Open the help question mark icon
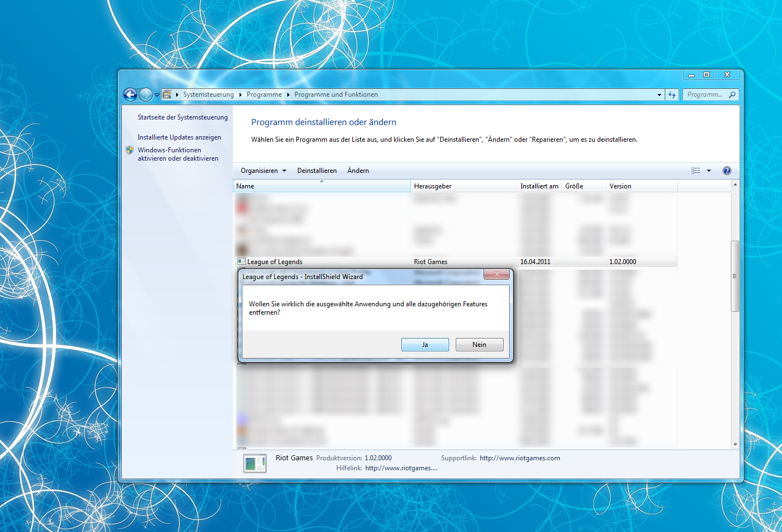 [726, 171]
